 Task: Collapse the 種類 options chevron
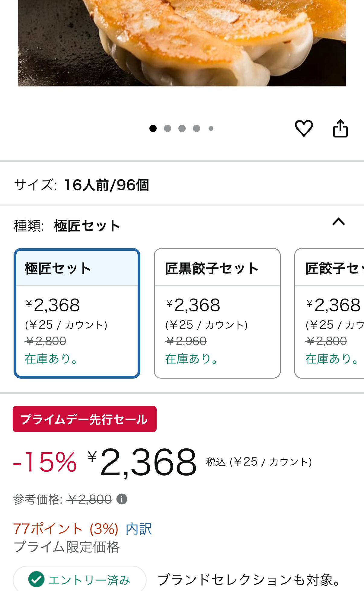pyautogui.click(x=339, y=222)
